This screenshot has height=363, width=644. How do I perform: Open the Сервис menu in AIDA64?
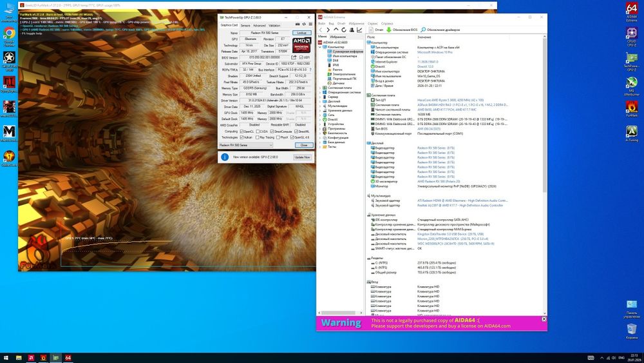(x=373, y=23)
